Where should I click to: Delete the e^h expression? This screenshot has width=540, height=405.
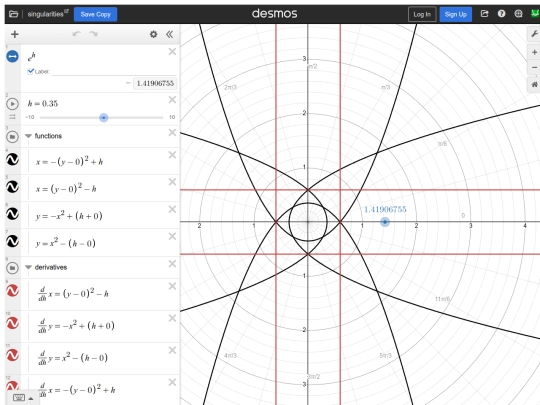pos(172,52)
